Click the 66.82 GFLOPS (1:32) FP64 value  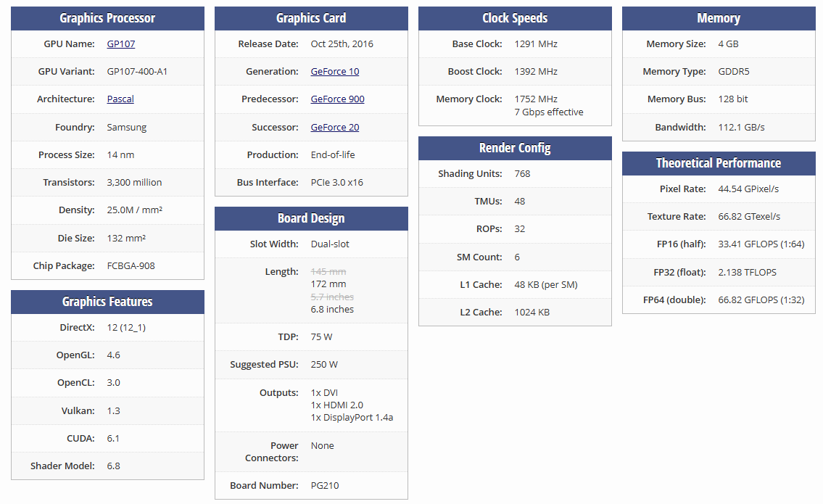pyautogui.click(x=761, y=299)
